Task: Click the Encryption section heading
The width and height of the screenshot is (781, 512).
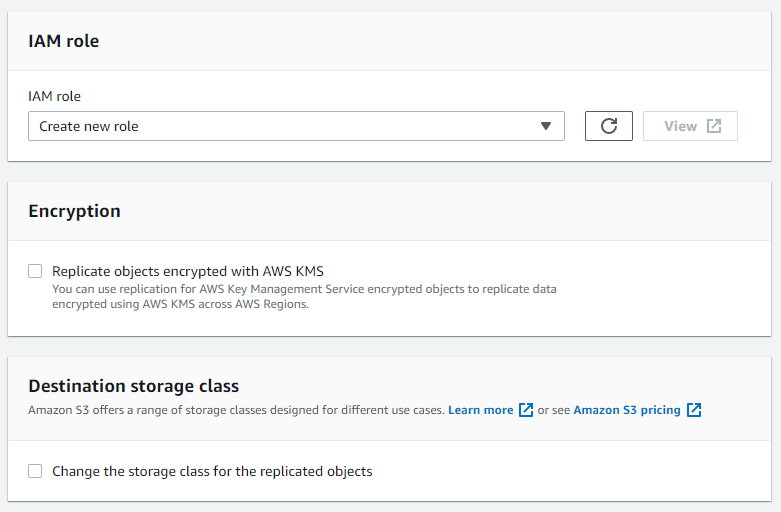Action: pos(74,211)
